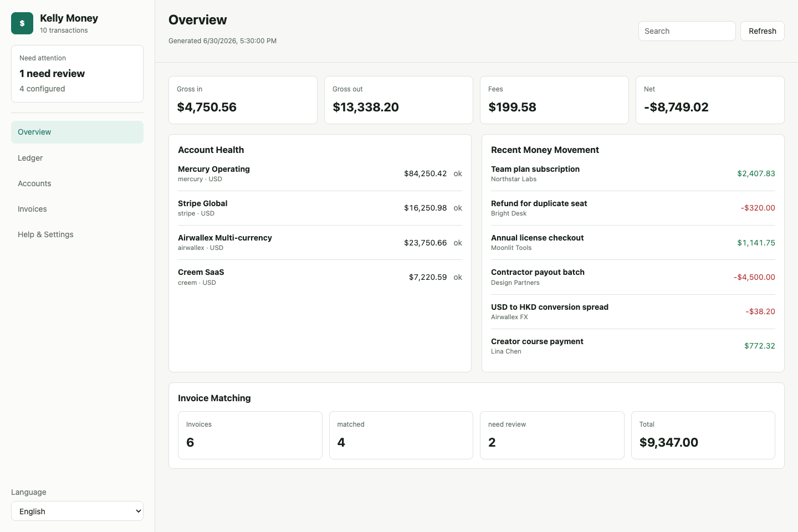The height and width of the screenshot is (532, 798).
Task: Click the matched count card showing 4
Action: tap(401, 435)
